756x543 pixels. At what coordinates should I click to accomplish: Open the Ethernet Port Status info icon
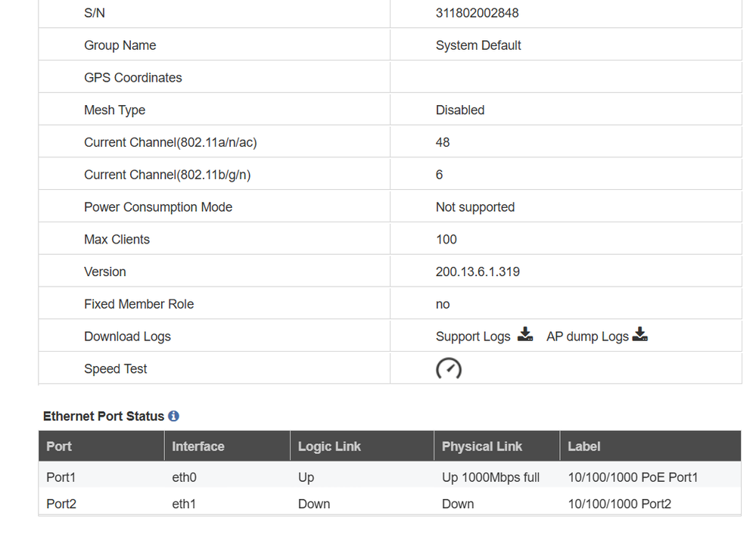pyautogui.click(x=174, y=416)
